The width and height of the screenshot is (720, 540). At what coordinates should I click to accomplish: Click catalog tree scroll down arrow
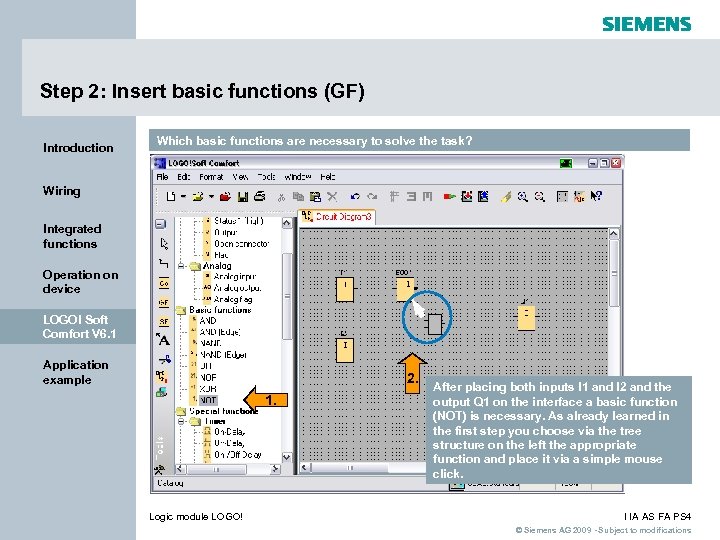(287, 457)
